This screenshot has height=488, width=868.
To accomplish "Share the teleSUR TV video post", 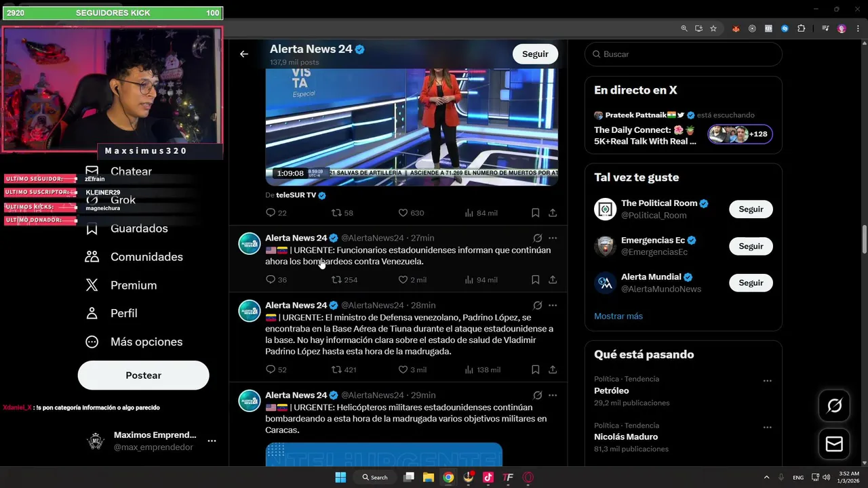I will [x=553, y=213].
